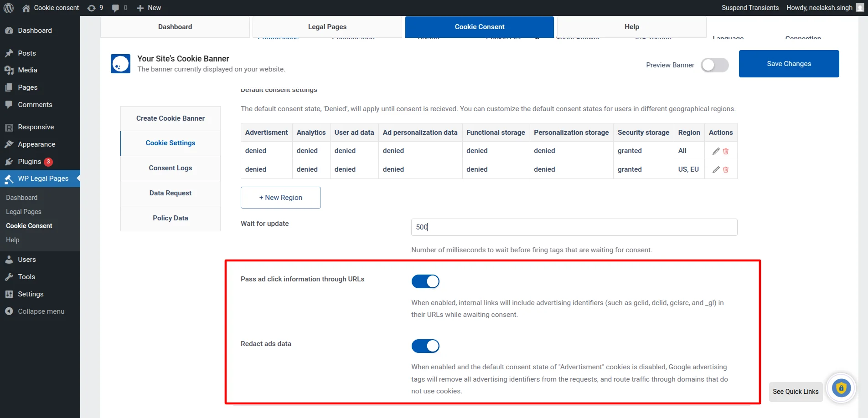Open the Cookie Consent submenu link
868x418 pixels.
click(x=29, y=226)
